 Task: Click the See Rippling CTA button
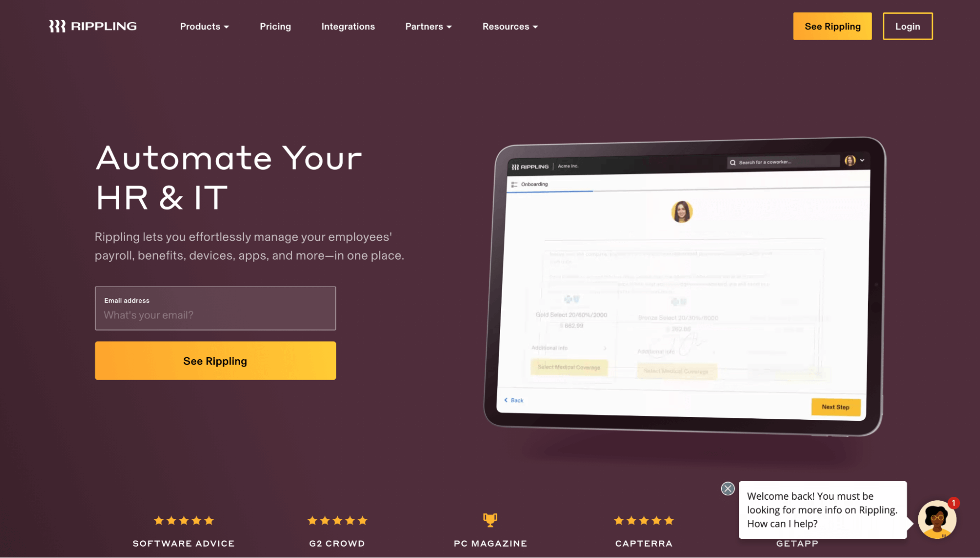click(x=215, y=361)
